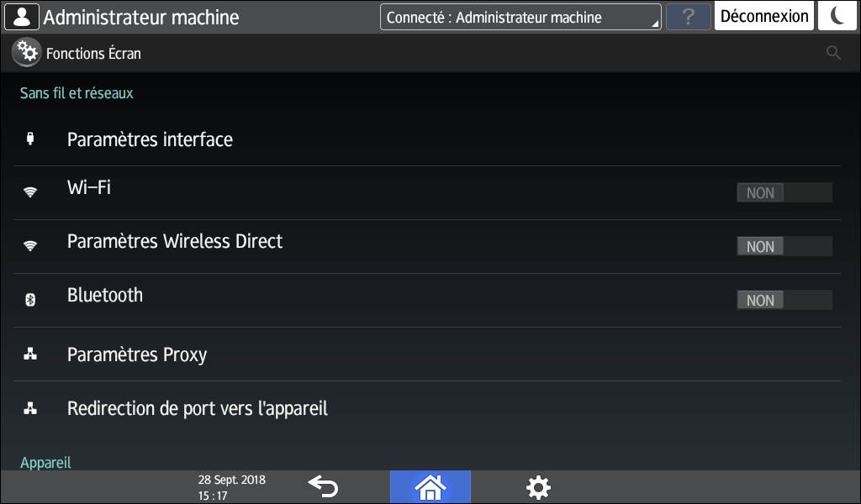Open Paramètres Proxy

point(137,354)
